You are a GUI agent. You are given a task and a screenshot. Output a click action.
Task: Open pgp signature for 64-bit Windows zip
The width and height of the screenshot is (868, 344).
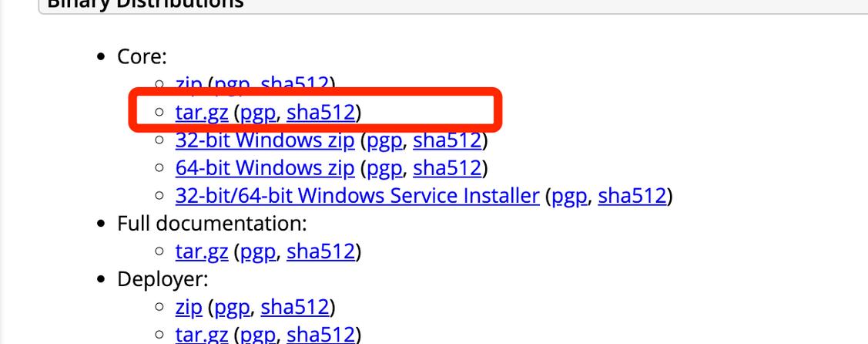click(x=384, y=168)
